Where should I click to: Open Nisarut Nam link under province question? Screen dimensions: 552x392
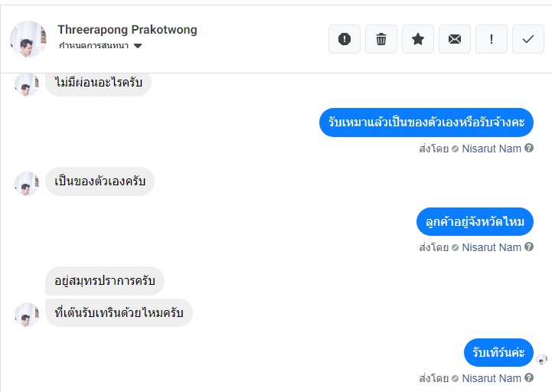(x=491, y=247)
